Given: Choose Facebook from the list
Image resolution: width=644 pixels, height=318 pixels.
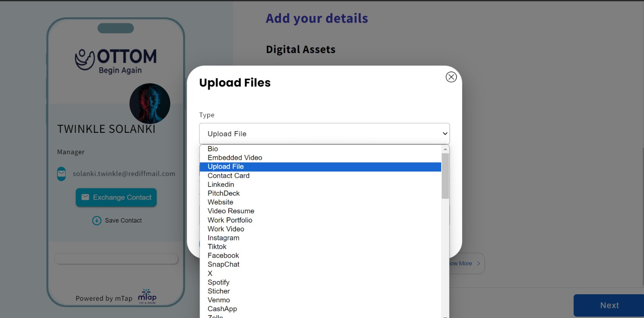Looking at the screenshot, I should click(320, 256).
